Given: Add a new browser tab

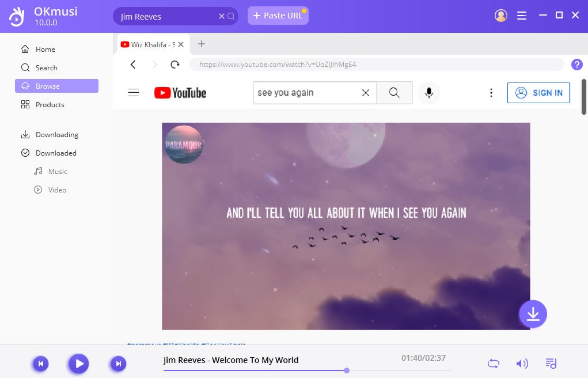Looking at the screenshot, I should click(x=202, y=44).
